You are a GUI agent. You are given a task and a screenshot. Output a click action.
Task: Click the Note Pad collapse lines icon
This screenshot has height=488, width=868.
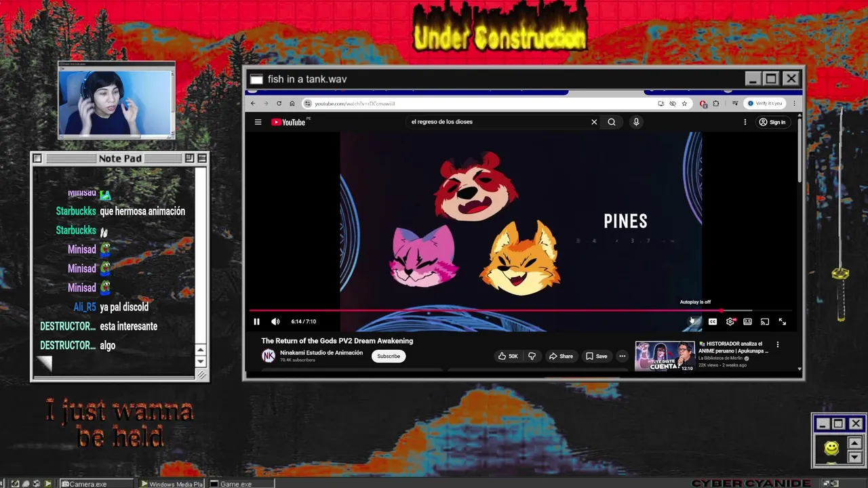[x=201, y=159]
